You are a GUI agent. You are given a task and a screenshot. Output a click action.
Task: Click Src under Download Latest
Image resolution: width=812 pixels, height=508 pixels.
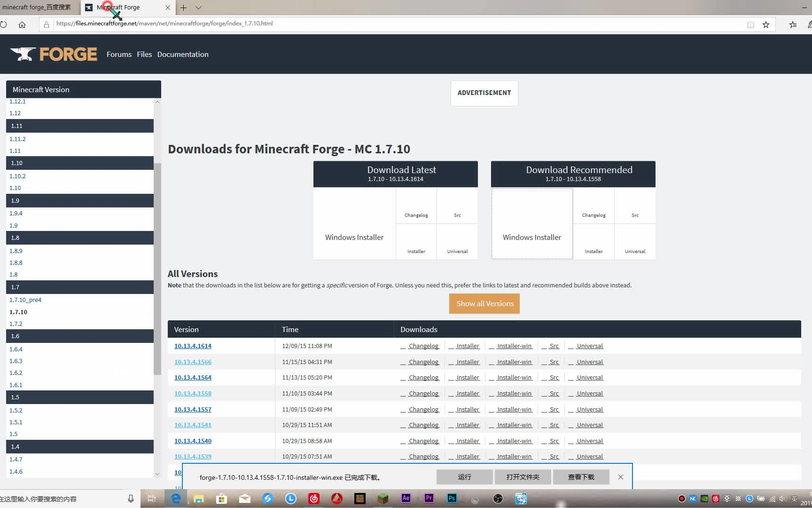coord(457,206)
